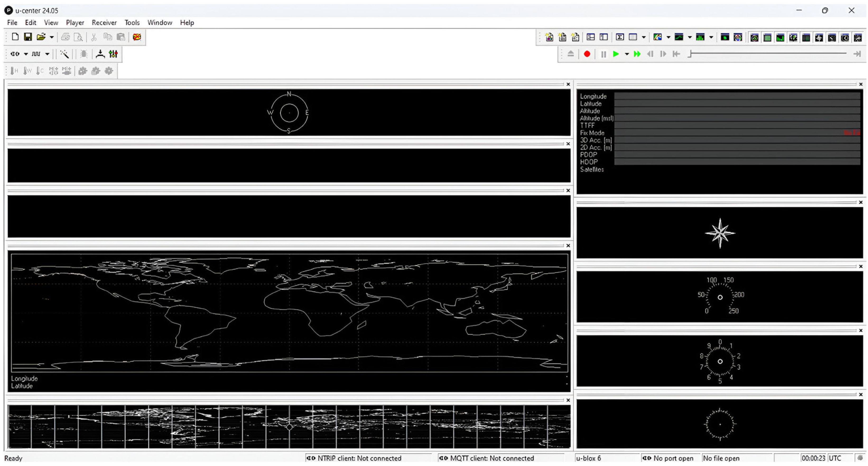The height and width of the screenshot is (466, 868).
Task: Expand the open folder dropdown arrow
Action: click(52, 37)
